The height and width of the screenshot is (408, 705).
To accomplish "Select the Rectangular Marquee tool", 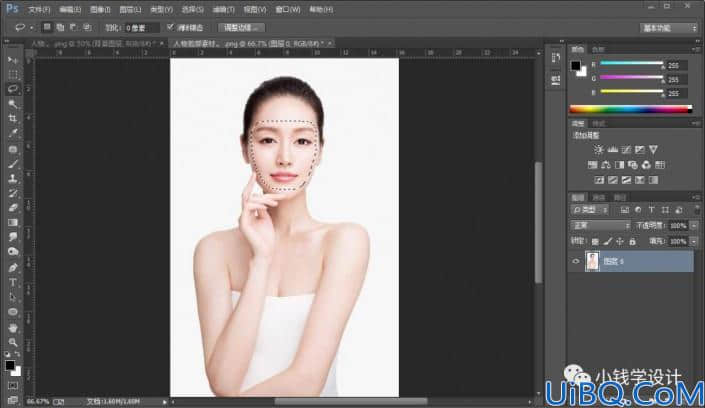I will tap(13, 75).
